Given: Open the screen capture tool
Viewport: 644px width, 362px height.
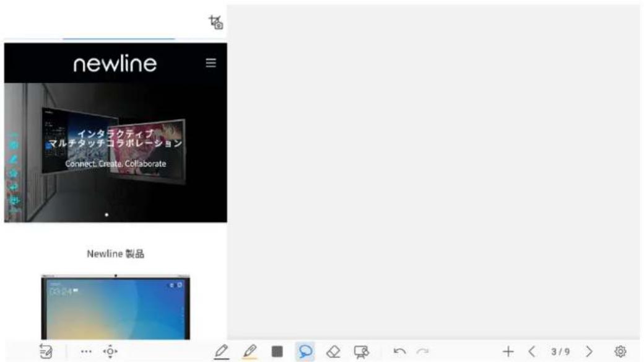Looking at the screenshot, I should 361,351.
